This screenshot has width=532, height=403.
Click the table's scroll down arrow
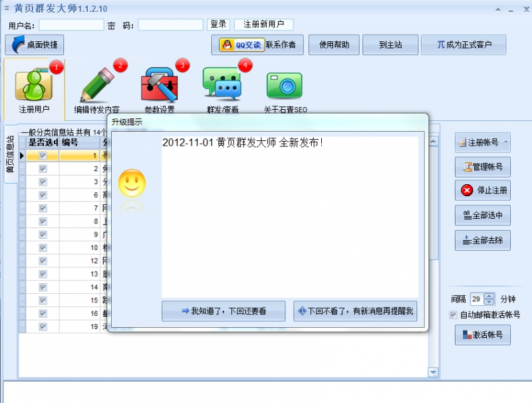pos(434,372)
